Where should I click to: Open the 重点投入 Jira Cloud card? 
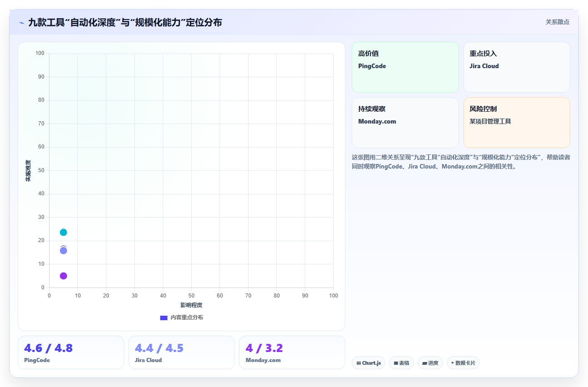(517, 67)
